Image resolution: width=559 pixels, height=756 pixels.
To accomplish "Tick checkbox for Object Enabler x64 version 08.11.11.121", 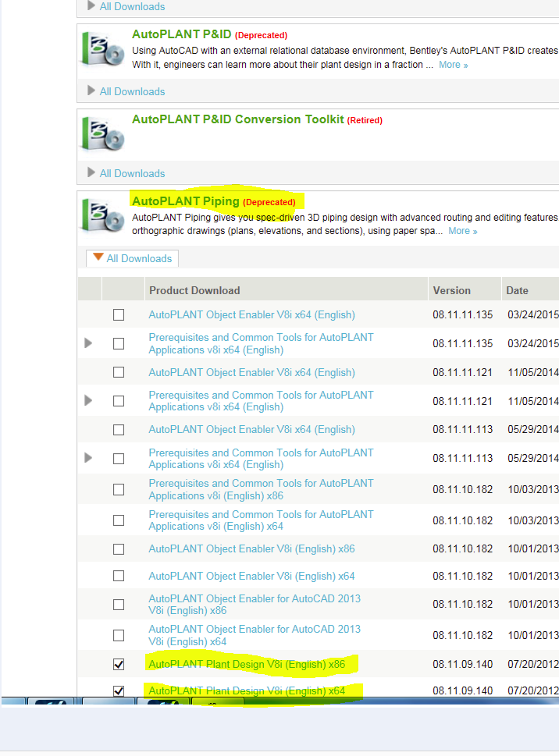I will coord(119,372).
